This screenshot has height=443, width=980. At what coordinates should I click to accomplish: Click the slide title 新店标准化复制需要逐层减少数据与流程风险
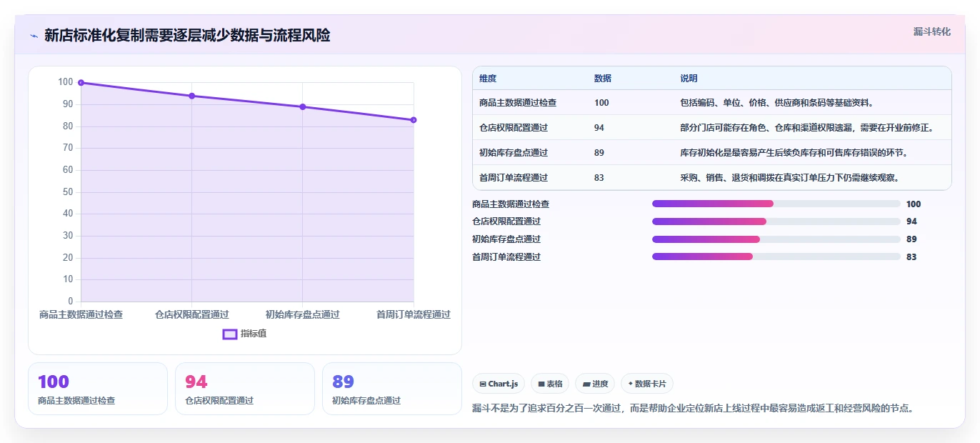(x=187, y=36)
